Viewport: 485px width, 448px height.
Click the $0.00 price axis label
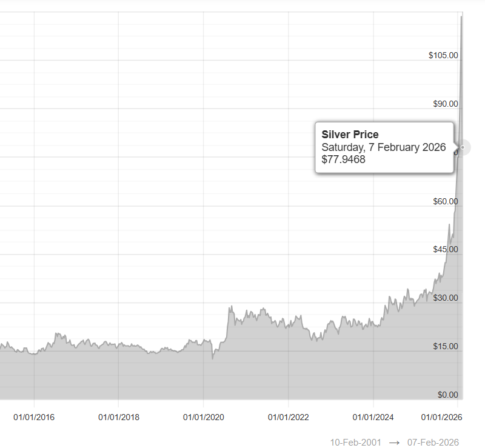click(448, 395)
